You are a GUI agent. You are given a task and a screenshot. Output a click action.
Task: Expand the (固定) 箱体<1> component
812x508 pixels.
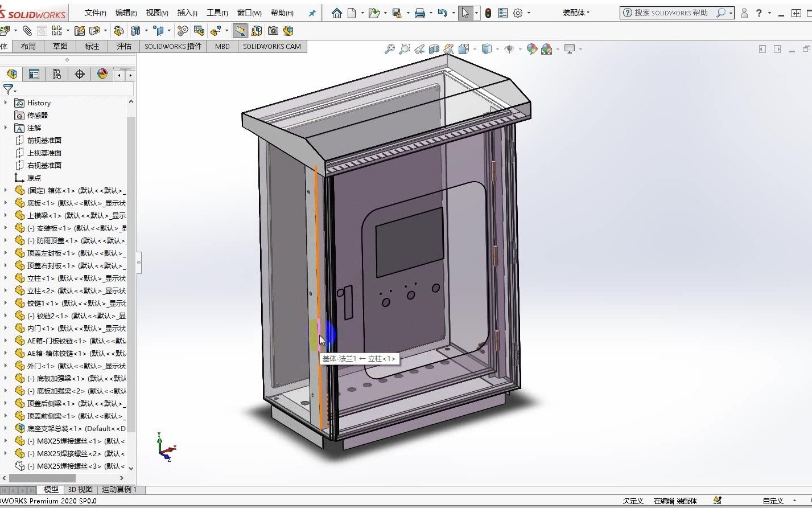pyautogui.click(x=6, y=190)
